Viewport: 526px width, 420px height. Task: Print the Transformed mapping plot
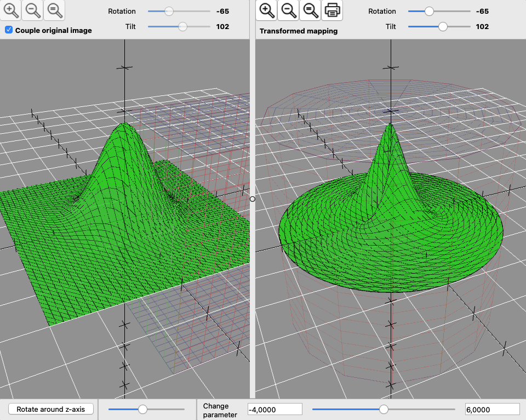332,10
